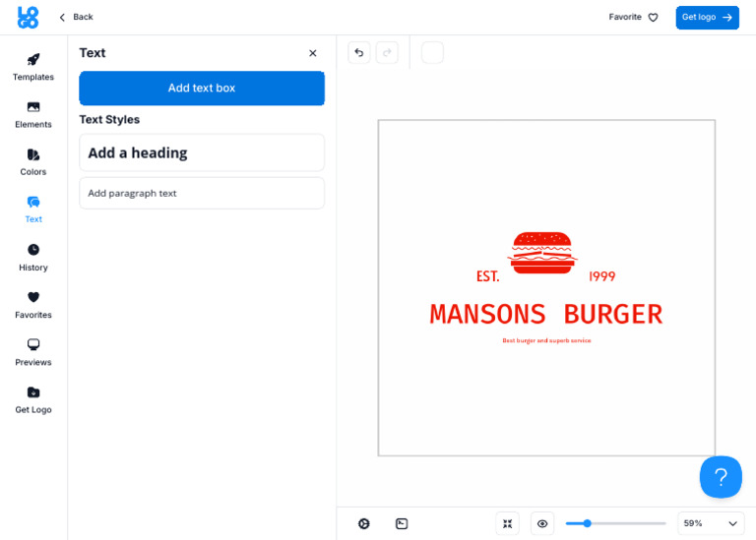Viewport: 756px width, 540px height.
Task: Toggle Favorite heart in top bar
Action: [x=633, y=18]
